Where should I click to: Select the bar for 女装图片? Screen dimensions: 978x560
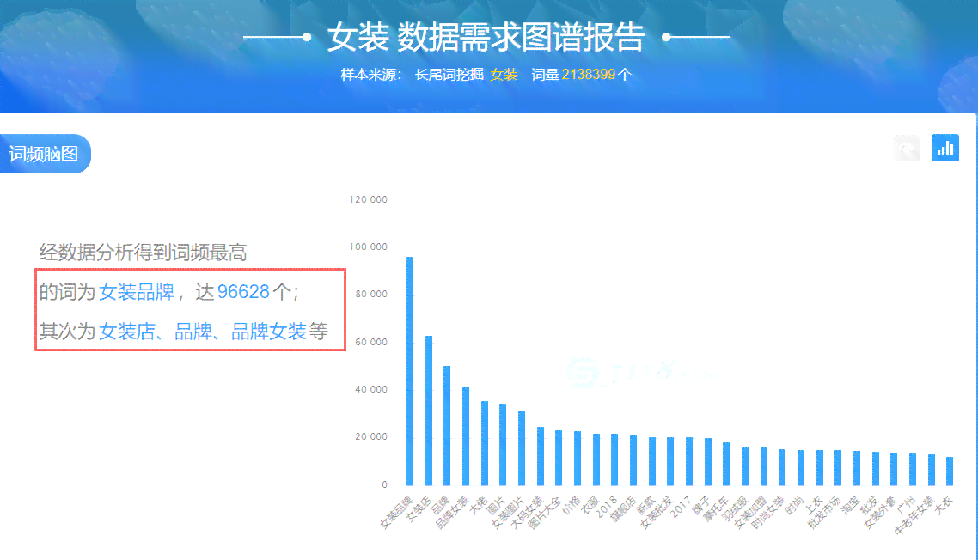point(522,447)
